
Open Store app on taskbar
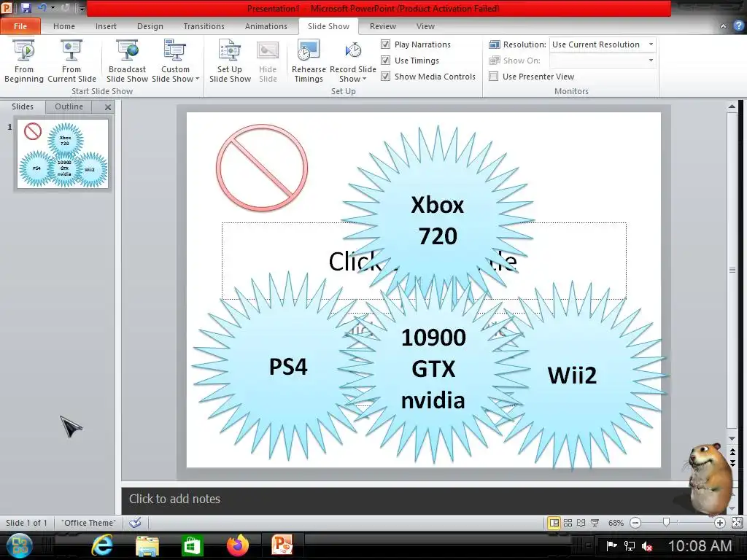[193, 545]
